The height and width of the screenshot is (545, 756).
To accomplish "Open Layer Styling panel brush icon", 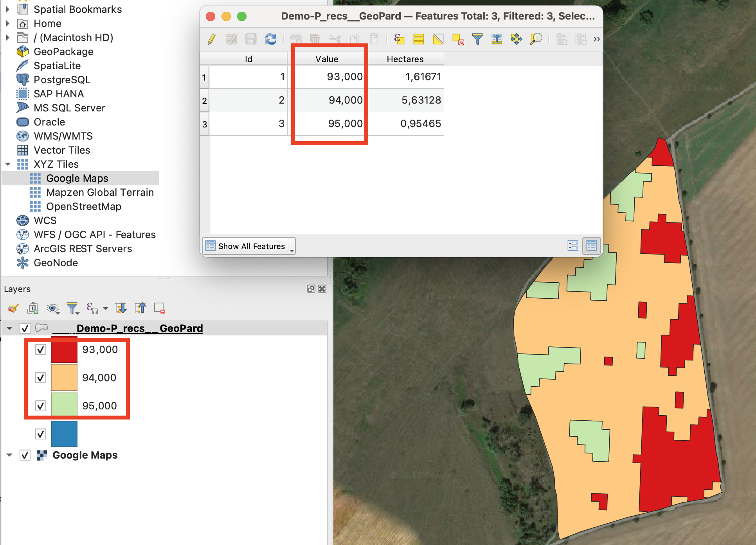I will pyautogui.click(x=13, y=308).
